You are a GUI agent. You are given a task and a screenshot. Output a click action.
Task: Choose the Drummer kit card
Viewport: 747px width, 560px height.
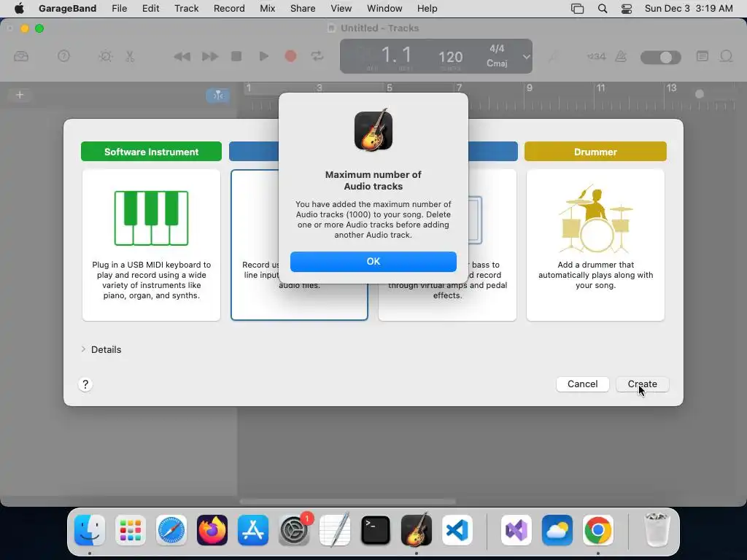tap(595, 245)
